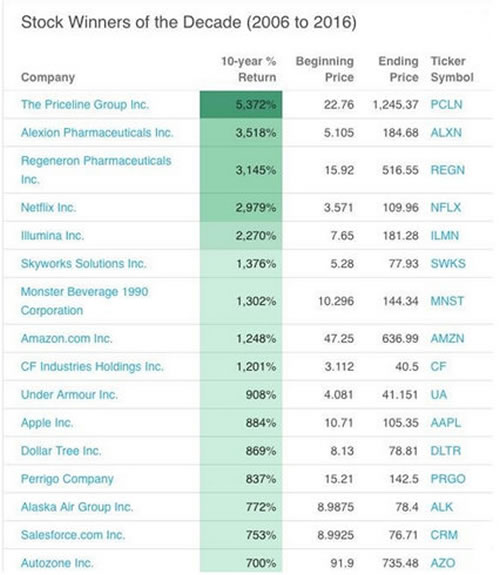Click the Beginning Price column header
Image resolution: width=500 pixels, height=575 pixels.
click(325, 69)
